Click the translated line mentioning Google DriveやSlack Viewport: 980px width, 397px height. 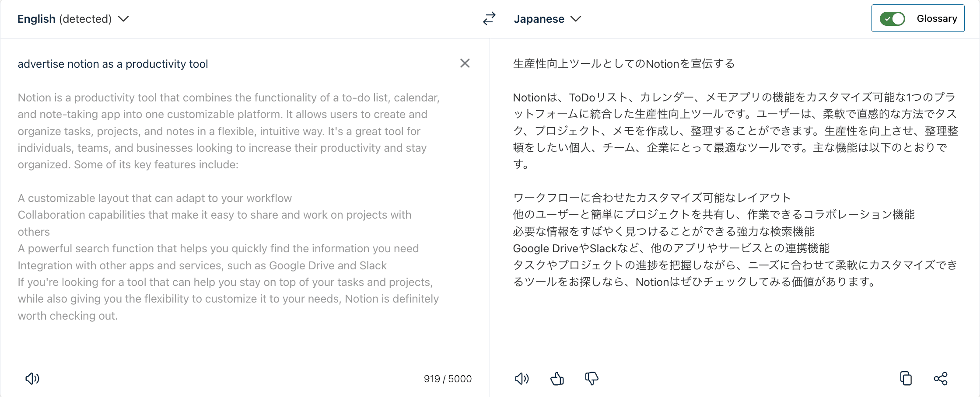671,248
